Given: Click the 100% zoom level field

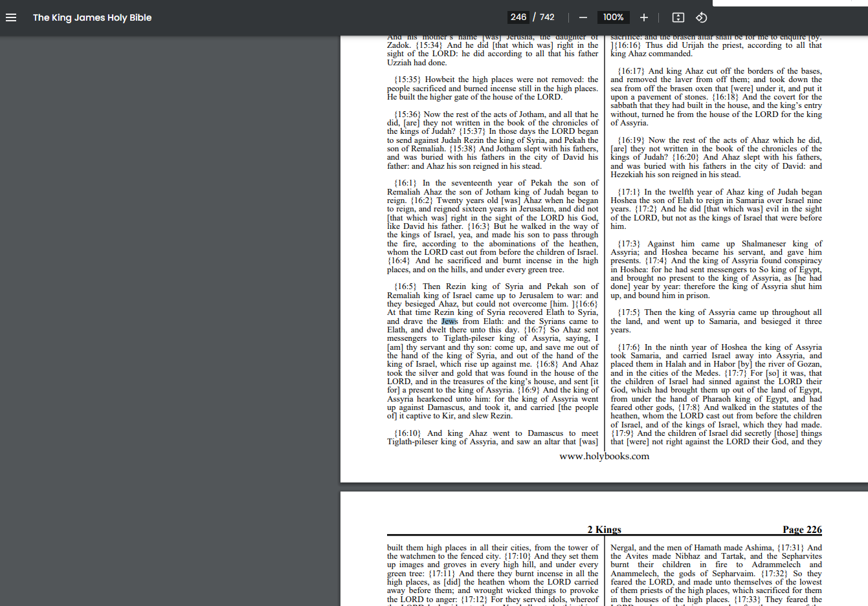Looking at the screenshot, I should point(613,17).
